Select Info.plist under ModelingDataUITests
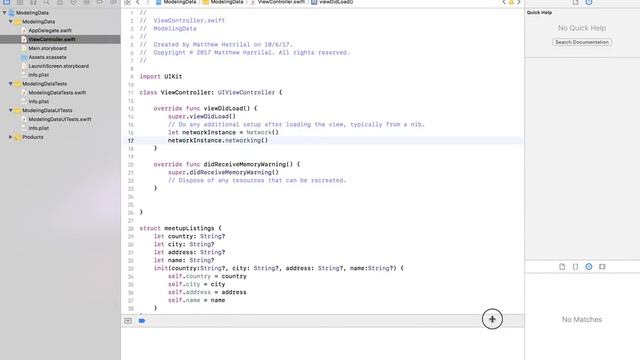640x360 pixels. [38, 128]
